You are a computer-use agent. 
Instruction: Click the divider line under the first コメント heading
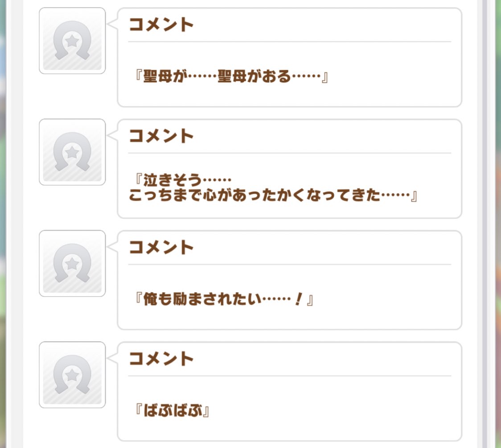coord(289,42)
